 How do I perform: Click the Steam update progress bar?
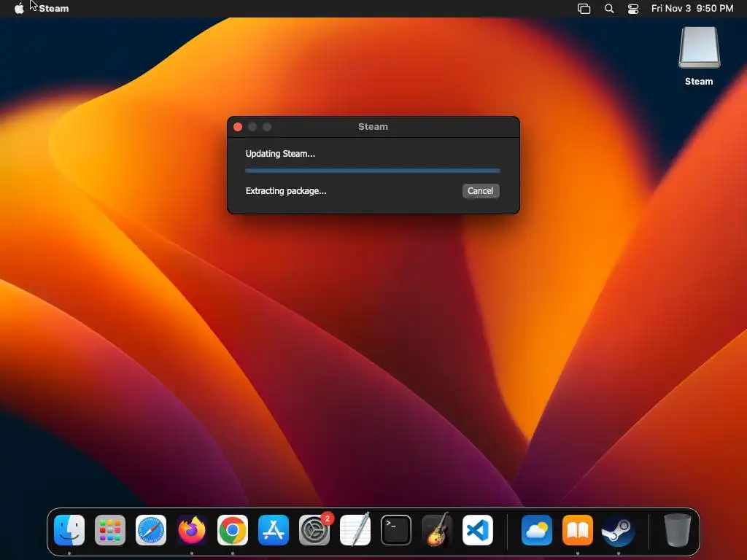[373, 171]
